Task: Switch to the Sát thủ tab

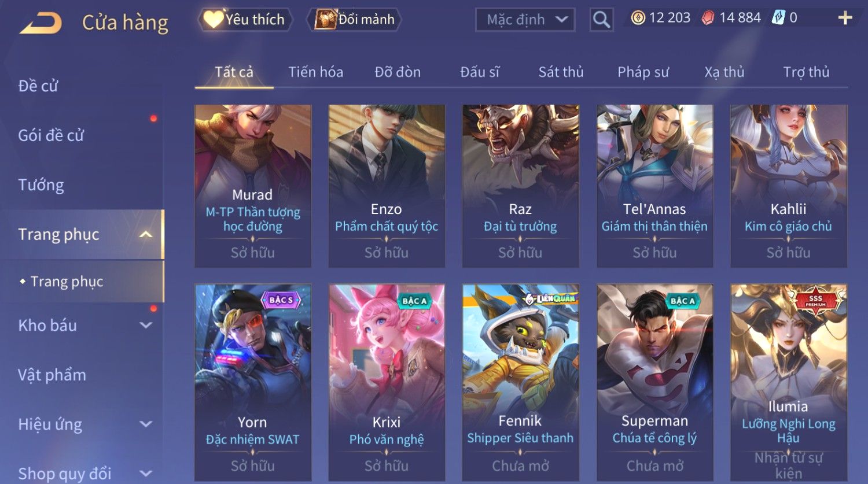Action: [561, 72]
